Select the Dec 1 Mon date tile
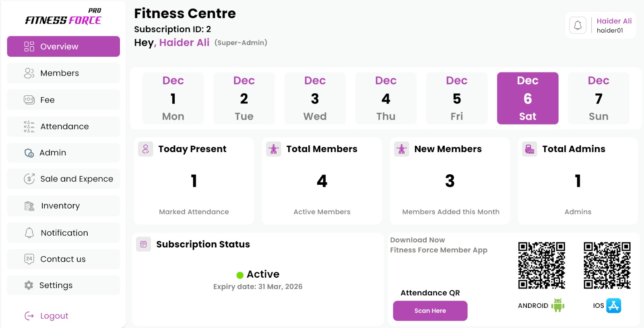644x328 pixels. tap(173, 98)
